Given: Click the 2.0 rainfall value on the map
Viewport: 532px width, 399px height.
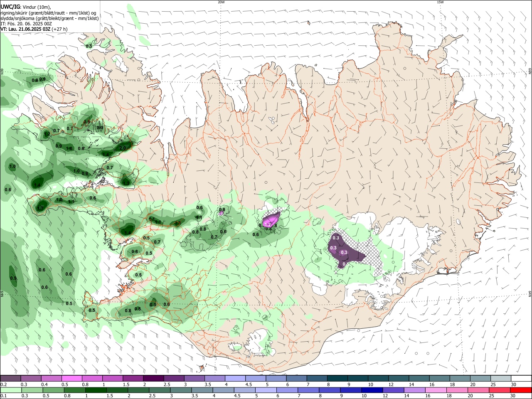Looking at the screenshot, I should click(x=123, y=148).
